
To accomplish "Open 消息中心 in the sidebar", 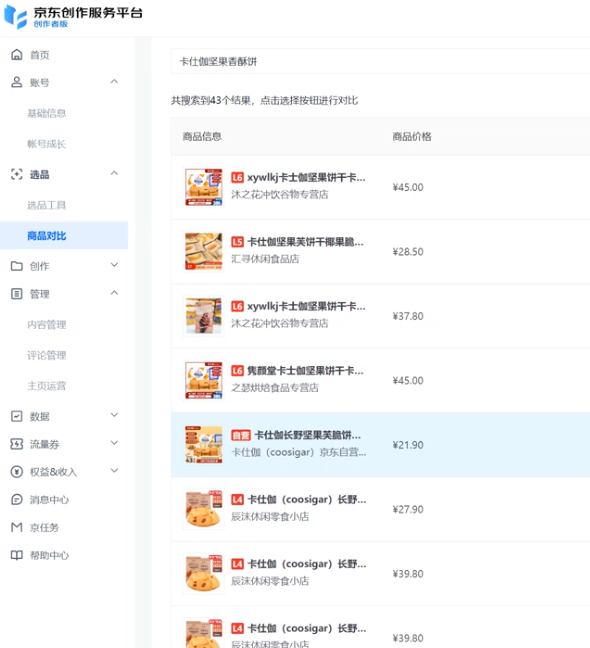I will click(x=49, y=500).
